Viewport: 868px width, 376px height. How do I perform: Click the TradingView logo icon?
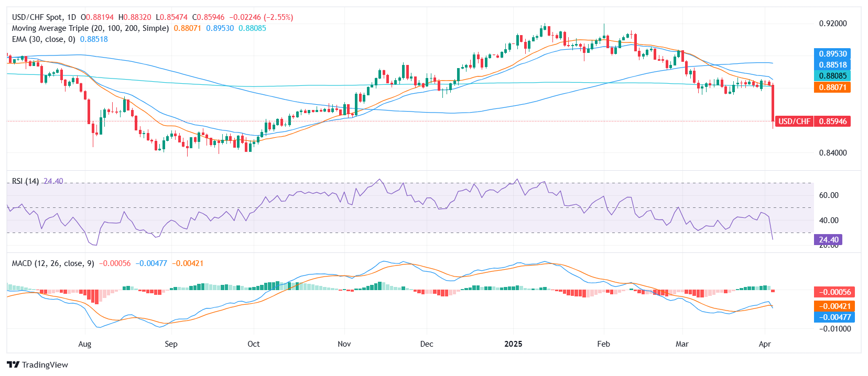[13, 364]
